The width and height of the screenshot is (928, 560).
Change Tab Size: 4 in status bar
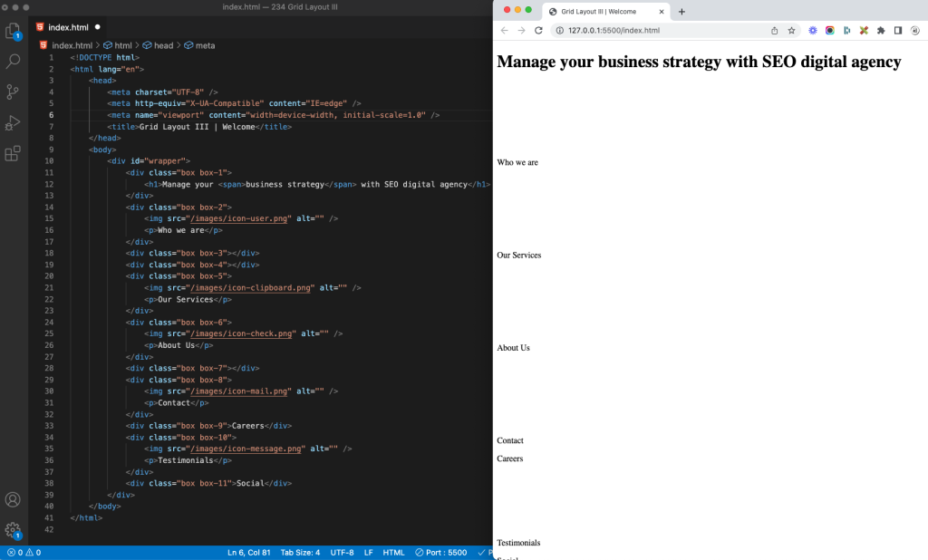300,553
